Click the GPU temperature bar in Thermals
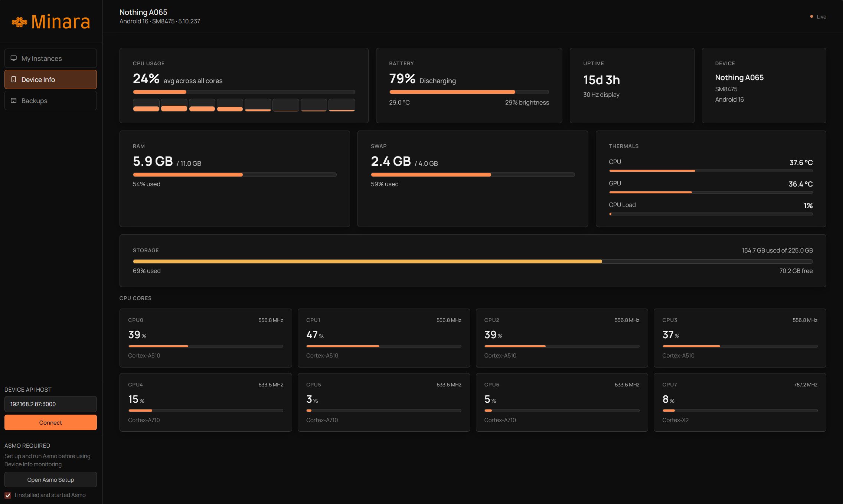 pyautogui.click(x=711, y=192)
